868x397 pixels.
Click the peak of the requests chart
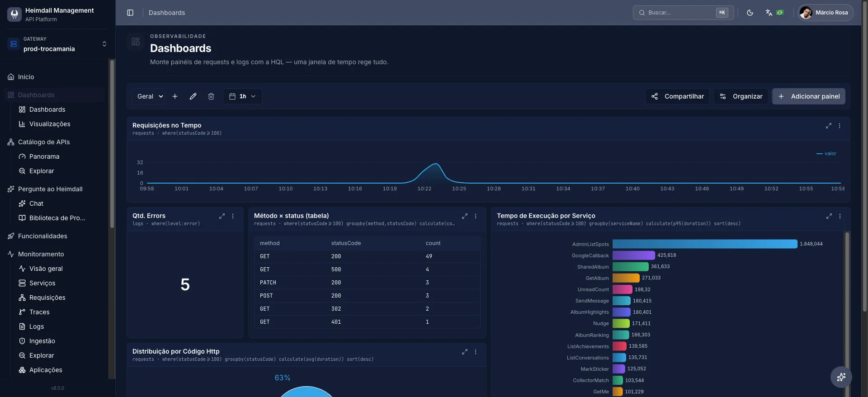435,164
